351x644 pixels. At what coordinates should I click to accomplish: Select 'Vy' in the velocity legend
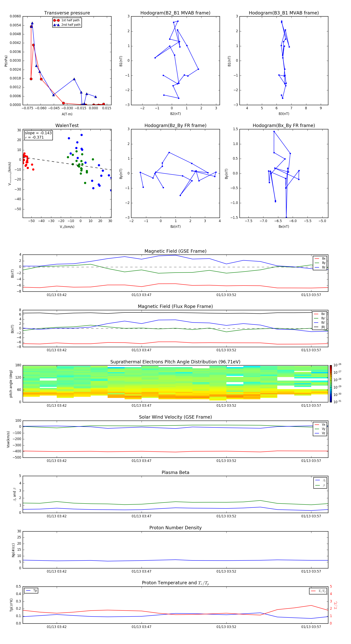[320, 429]
